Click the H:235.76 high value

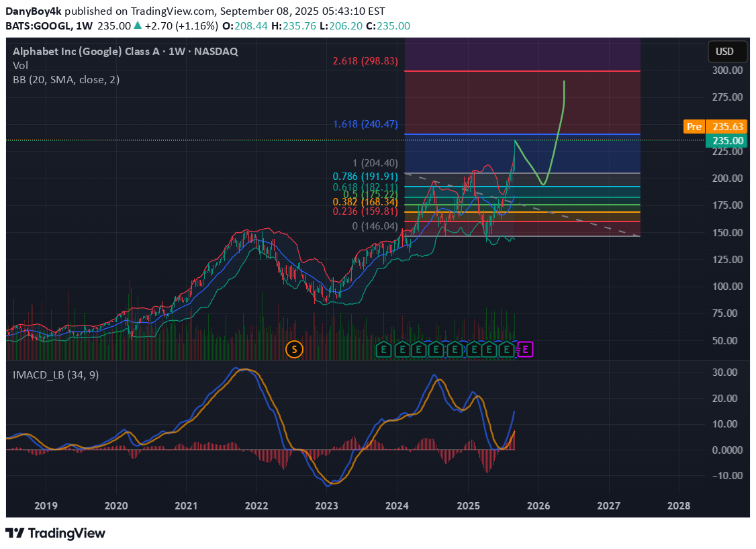(x=293, y=26)
